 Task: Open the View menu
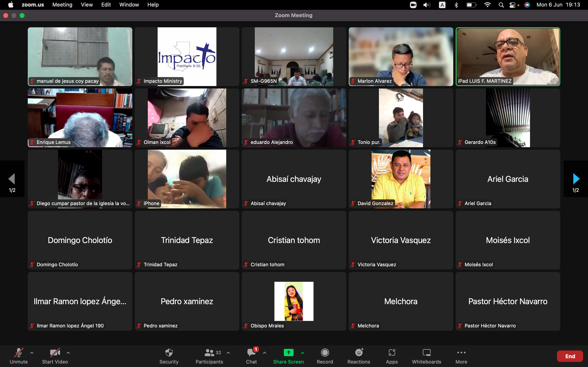point(87,5)
